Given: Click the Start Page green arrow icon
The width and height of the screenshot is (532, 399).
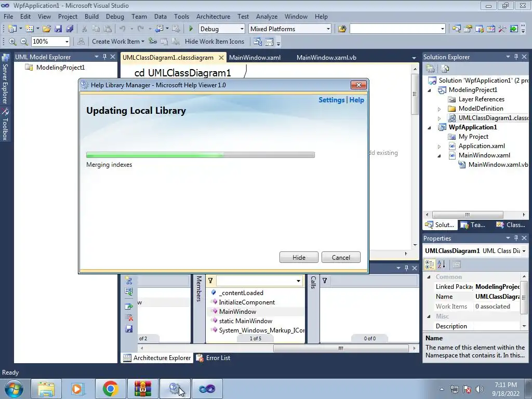Looking at the screenshot, I should (514, 29).
